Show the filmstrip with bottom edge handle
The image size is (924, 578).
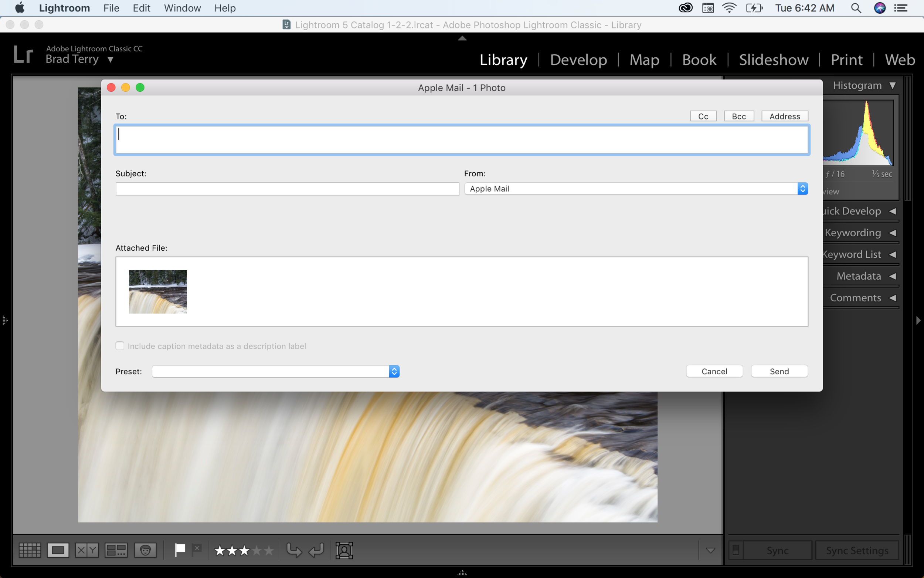coord(462,573)
